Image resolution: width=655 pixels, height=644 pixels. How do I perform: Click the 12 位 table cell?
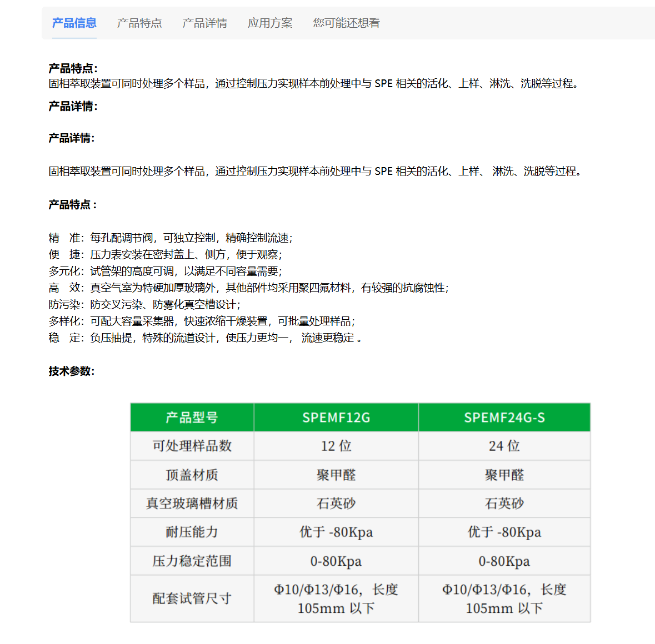point(336,446)
